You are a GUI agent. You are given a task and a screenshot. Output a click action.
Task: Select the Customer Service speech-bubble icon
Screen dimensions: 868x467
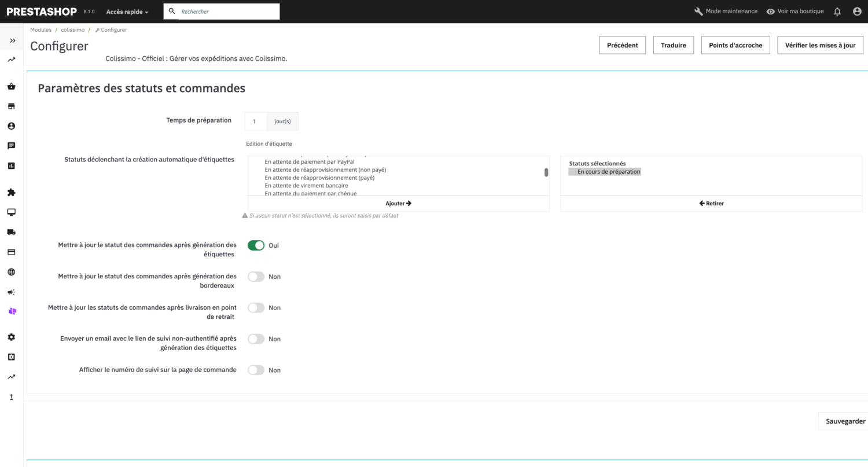[11, 145]
